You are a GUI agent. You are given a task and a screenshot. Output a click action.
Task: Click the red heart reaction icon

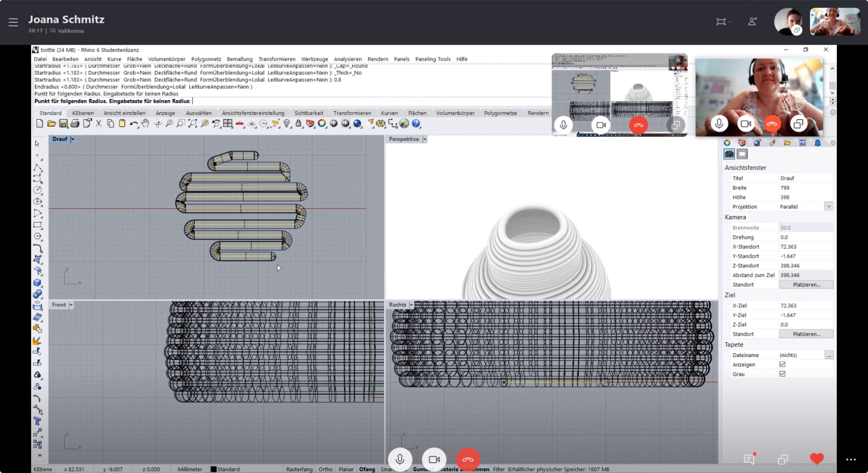(816, 459)
